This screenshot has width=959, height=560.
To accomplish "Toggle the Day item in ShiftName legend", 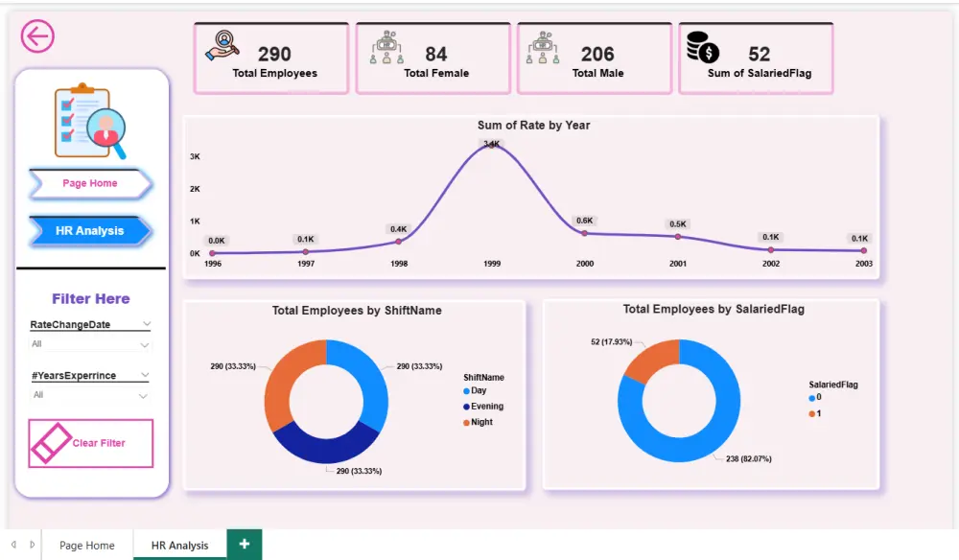I will coord(477,391).
